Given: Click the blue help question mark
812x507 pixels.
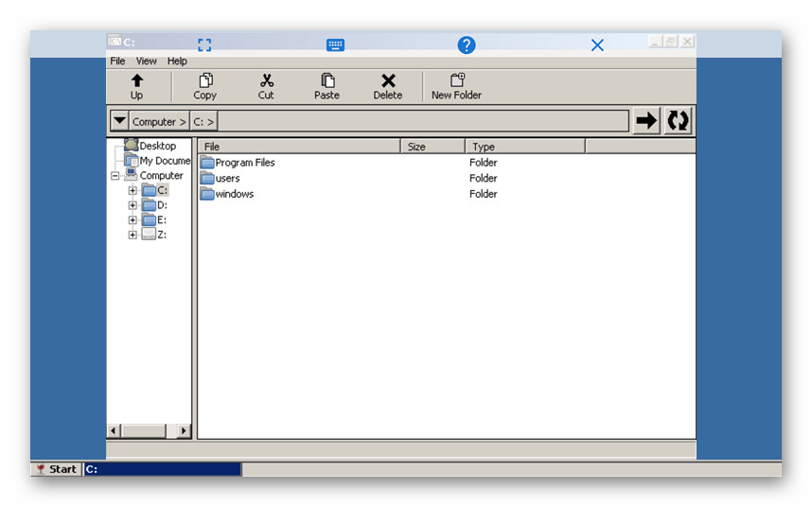Looking at the screenshot, I should pos(467,44).
